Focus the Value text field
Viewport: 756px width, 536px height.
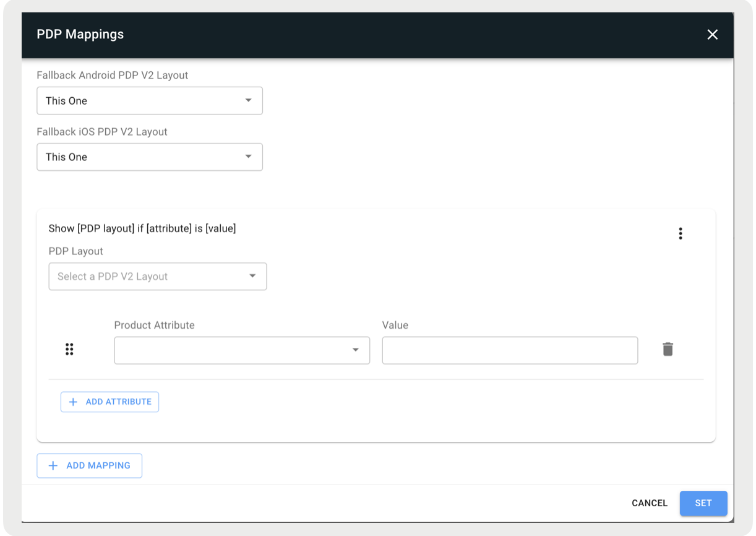pyautogui.click(x=510, y=350)
